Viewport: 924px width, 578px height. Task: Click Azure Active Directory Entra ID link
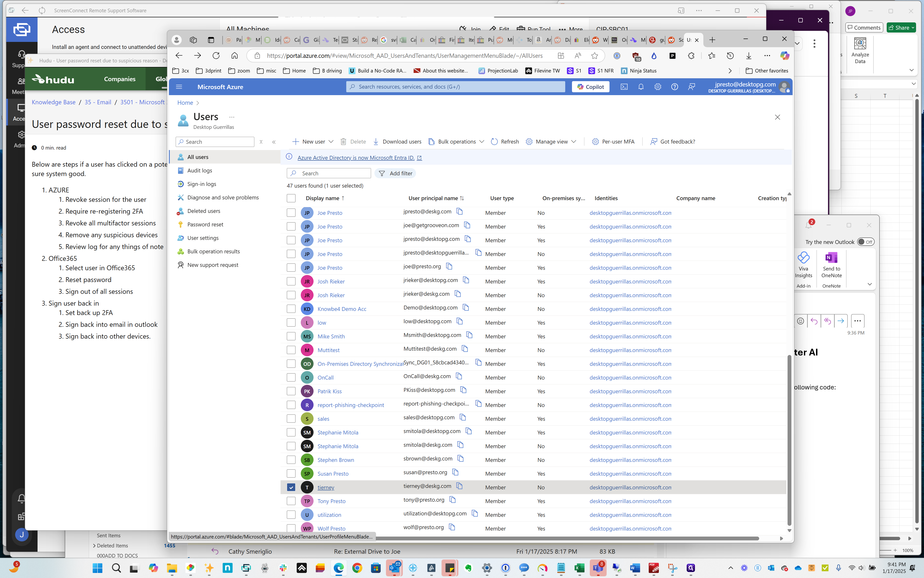click(356, 158)
